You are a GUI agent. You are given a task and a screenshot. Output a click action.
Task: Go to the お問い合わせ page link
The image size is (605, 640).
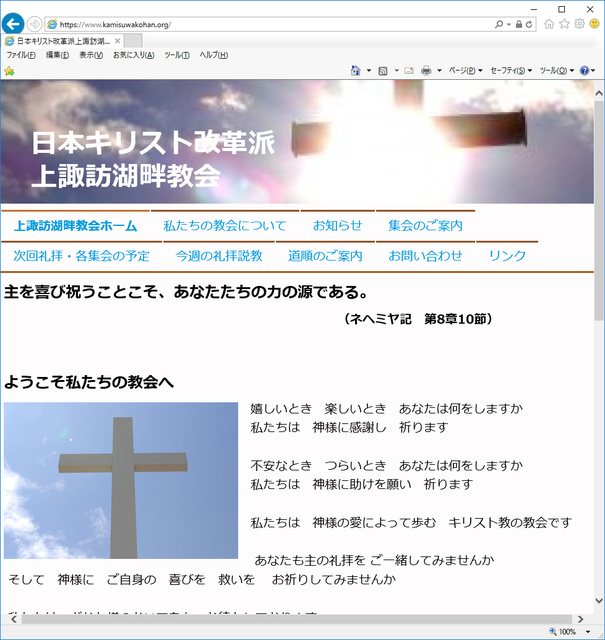[425, 256]
